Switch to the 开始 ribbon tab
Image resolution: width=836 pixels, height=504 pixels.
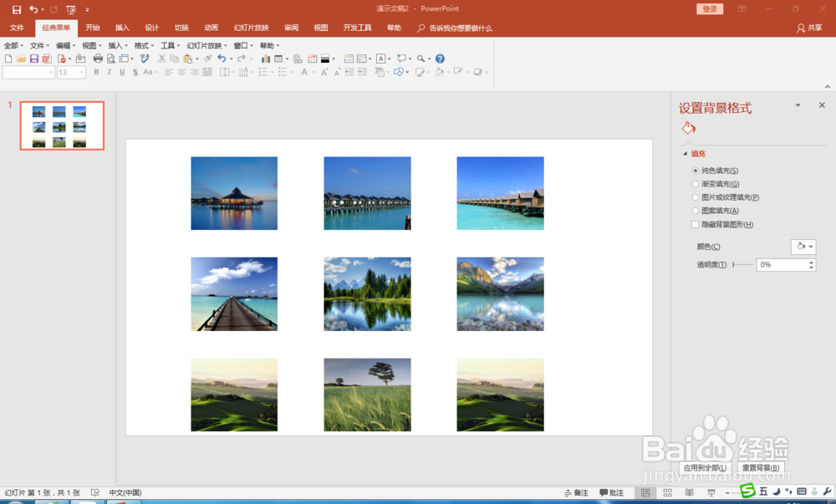(93, 28)
